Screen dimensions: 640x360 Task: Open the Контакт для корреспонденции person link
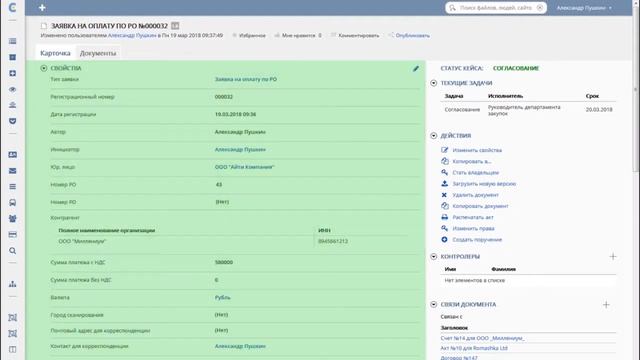tap(240, 346)
